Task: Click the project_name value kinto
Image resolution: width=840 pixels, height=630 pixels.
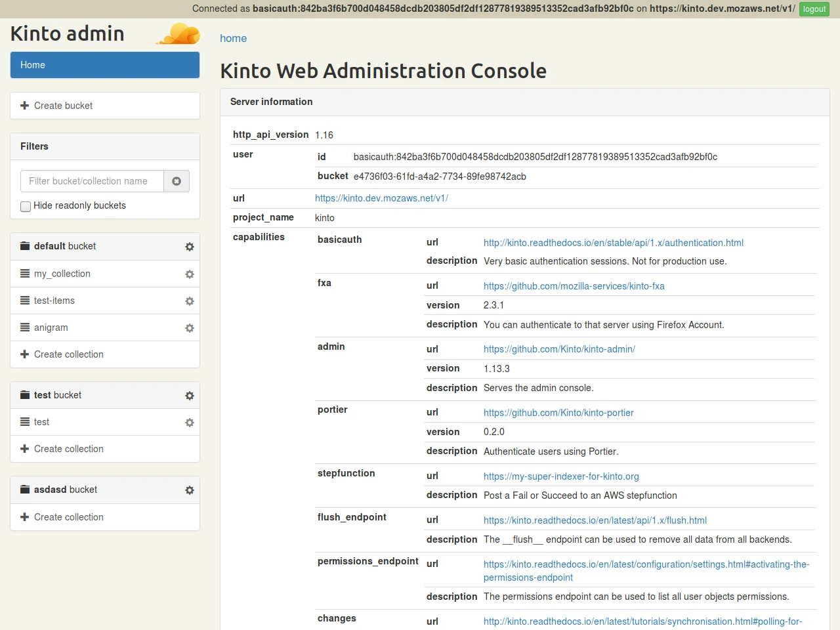Action: tap(325, 218)
